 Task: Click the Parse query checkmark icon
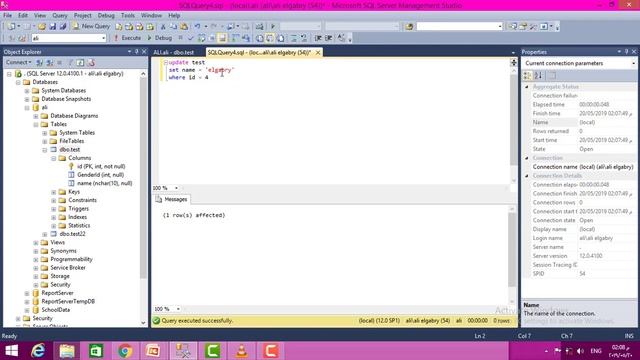coord(190,38)
